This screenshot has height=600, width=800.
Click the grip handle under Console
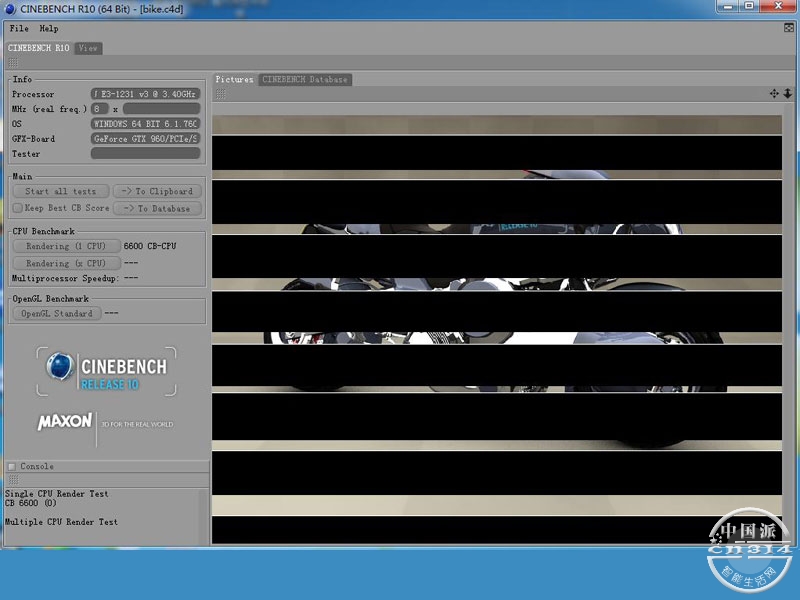pyautogui.click(x=13, y=480)
